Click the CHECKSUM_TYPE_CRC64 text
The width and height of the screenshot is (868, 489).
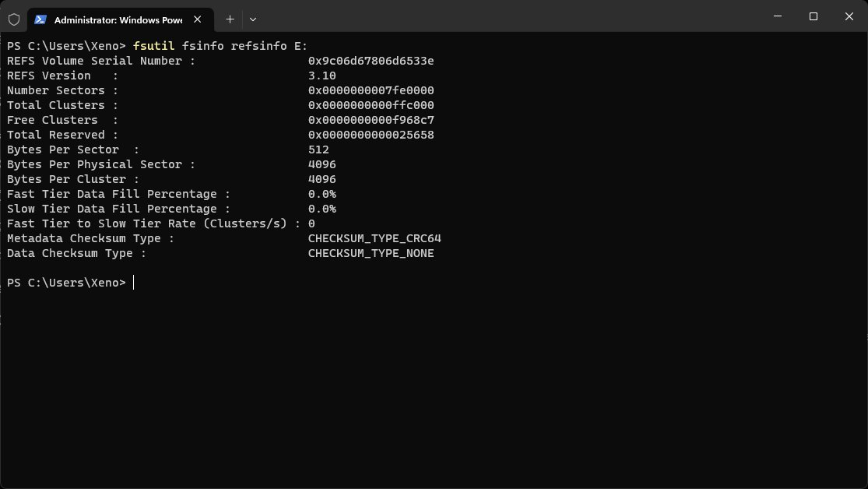[x=376, y=238]
